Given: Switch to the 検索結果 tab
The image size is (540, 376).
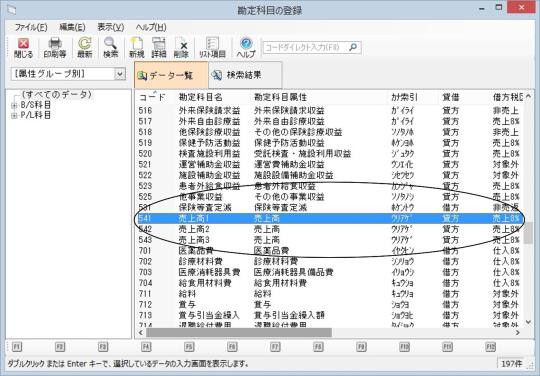Looking at the screenshot, I should 245,75.
